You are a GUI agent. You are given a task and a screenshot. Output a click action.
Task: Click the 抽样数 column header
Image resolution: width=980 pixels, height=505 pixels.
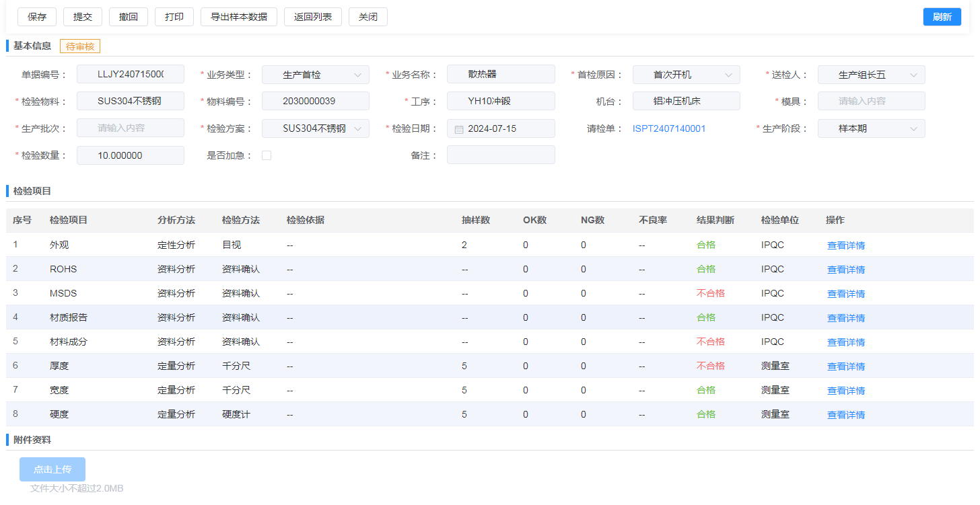[x=476, y=220]
